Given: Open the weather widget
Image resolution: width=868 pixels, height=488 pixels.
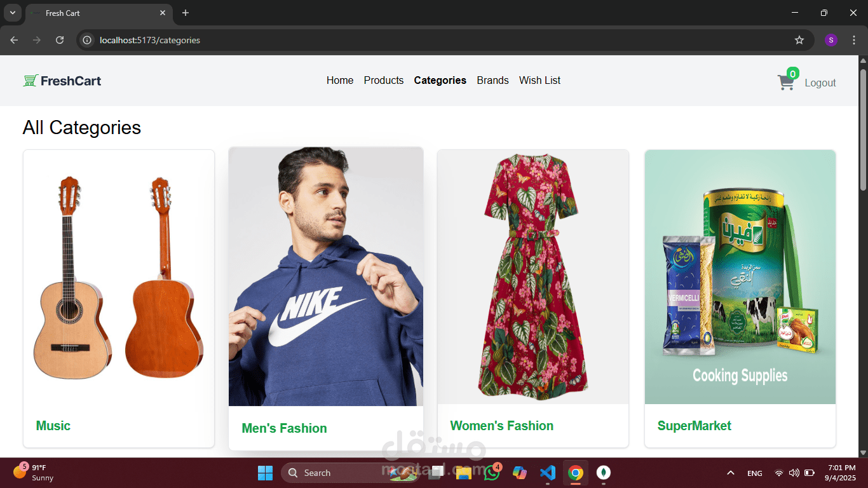Looking at the screenshot, I should pos(34,473).
